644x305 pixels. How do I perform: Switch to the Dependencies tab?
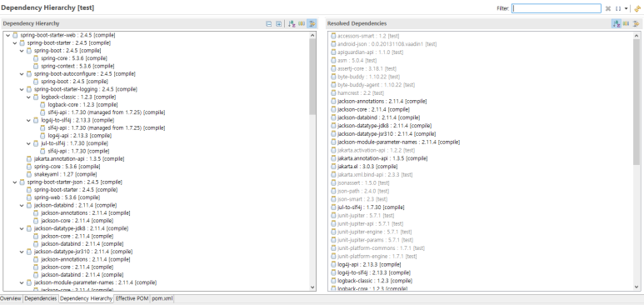[40, 299]
